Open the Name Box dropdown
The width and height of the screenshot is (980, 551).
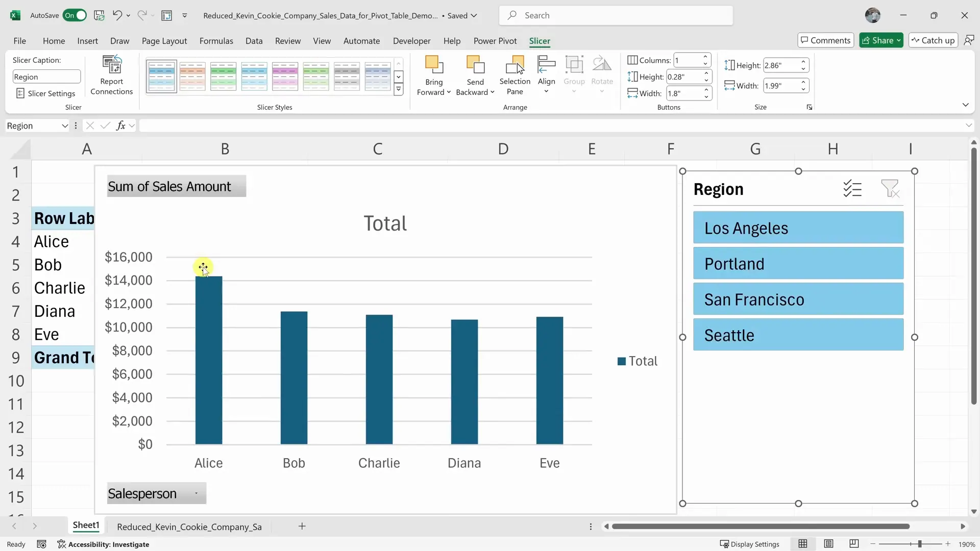[65, 126]
